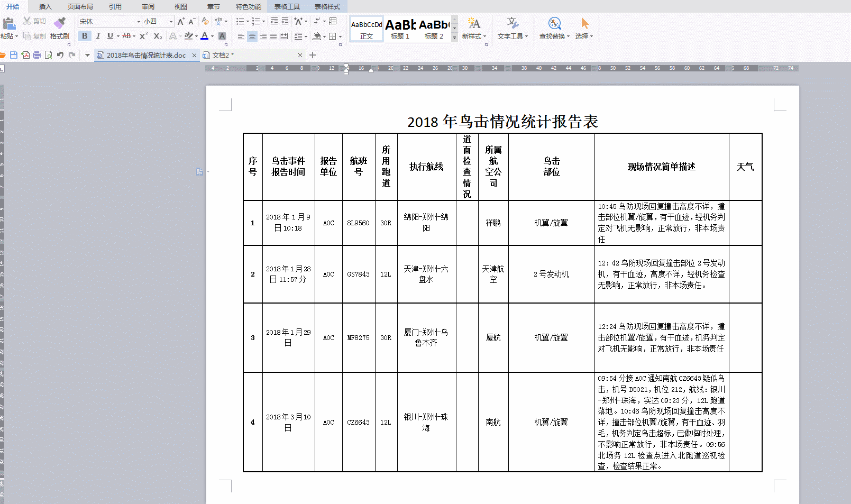Click the Save floppy disk icon

click(x=14, y=55)
